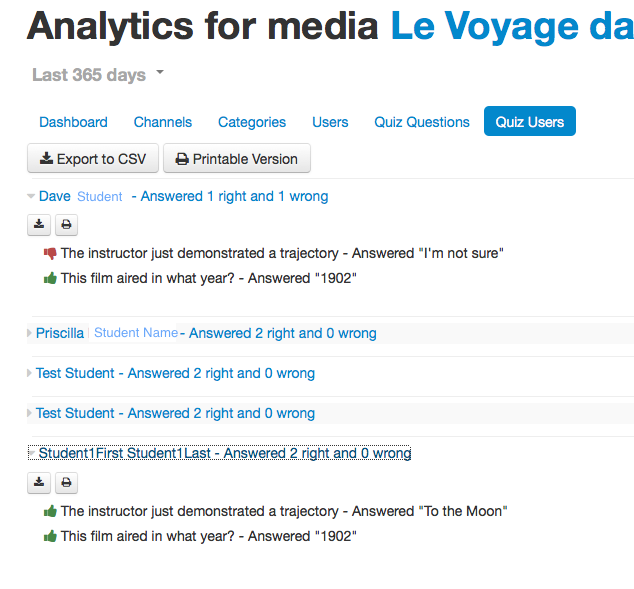Click the thumbs-up icon beside "To the Moon" answer
Image resolution: width=634 pixels, height=589 pixels.
50,511
